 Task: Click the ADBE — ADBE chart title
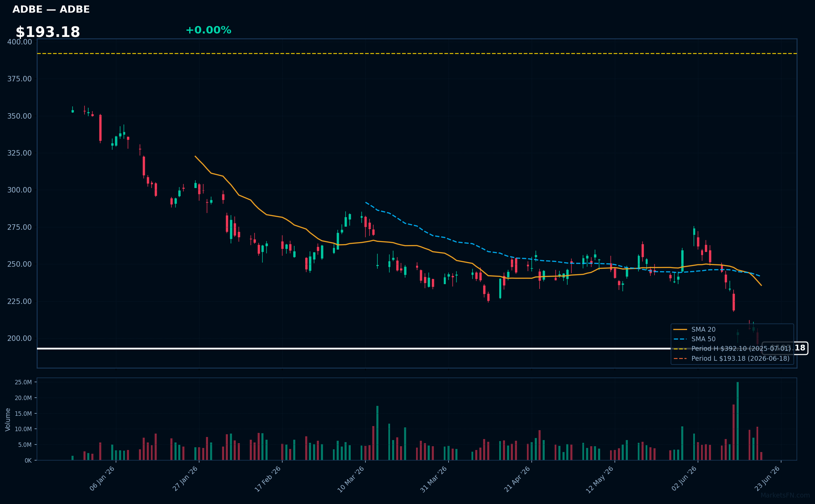pyautogui.click(x=51, y=10)
